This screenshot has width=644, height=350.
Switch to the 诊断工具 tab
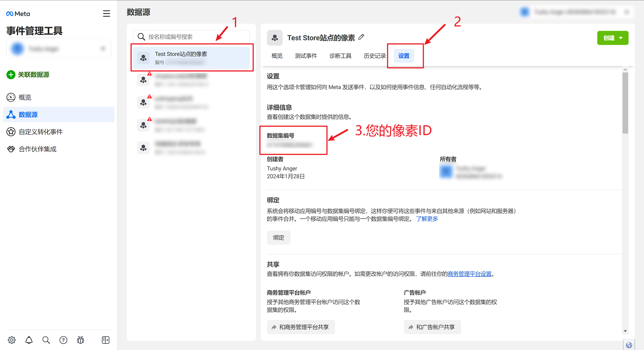341,56
